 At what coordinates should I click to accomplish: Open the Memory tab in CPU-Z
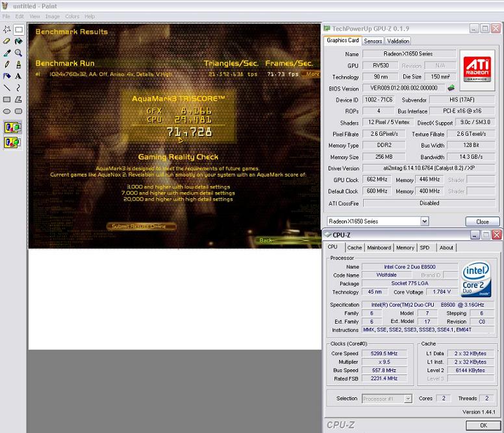coord(405,248)
